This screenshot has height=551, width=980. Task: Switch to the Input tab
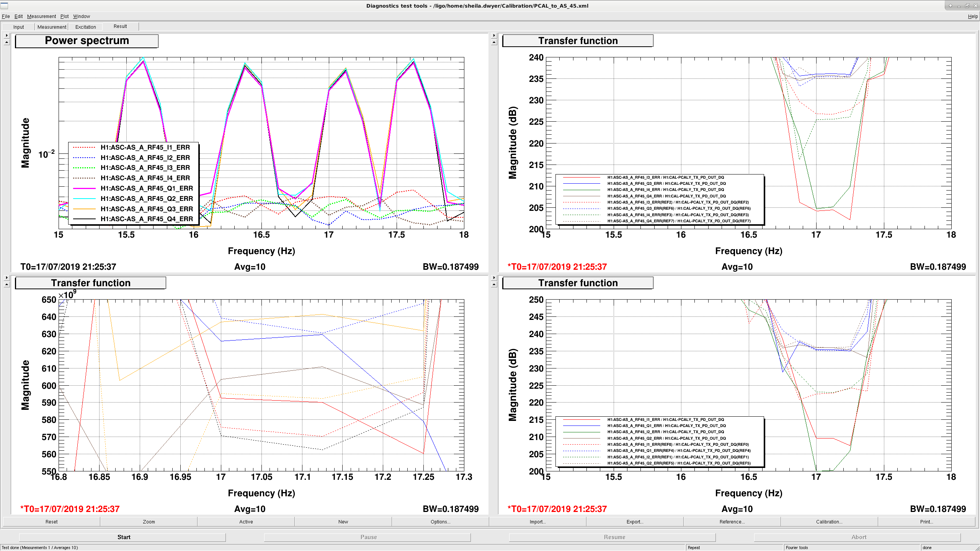tap(18, 27)
